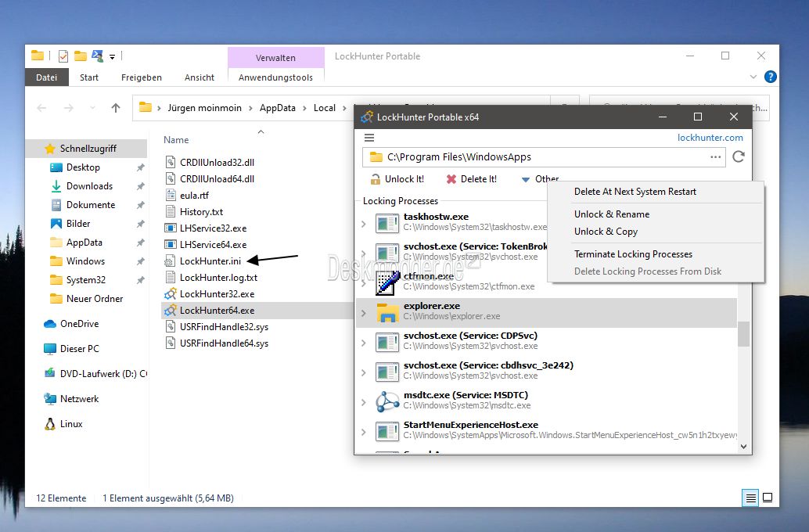The height and width of the screenshot is (532, 809).
Task: Expand taskhostw.exe process row
Action: click(364, 224)
